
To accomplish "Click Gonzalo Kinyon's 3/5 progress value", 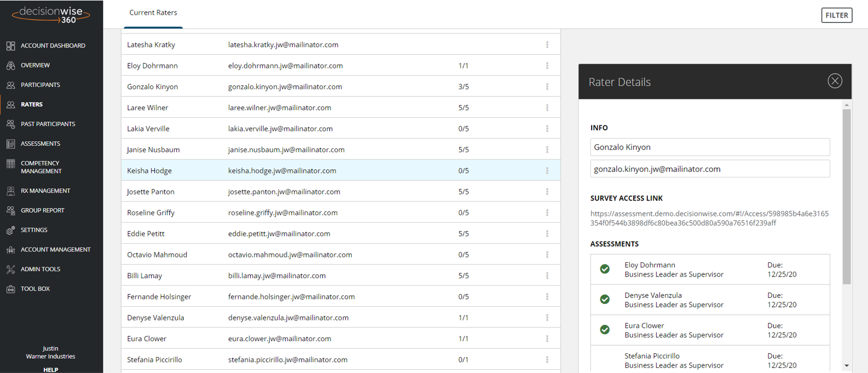I will click(464, 87).
